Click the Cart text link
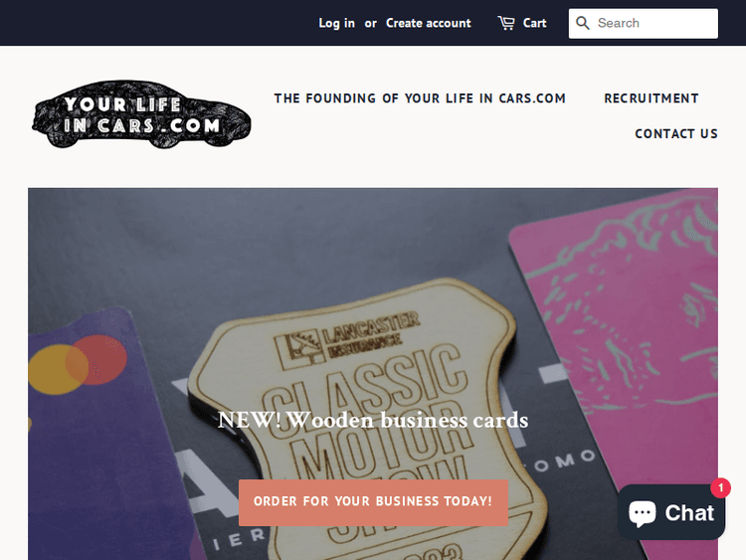This screenshot has width=746, height=560. click(534, 23)
